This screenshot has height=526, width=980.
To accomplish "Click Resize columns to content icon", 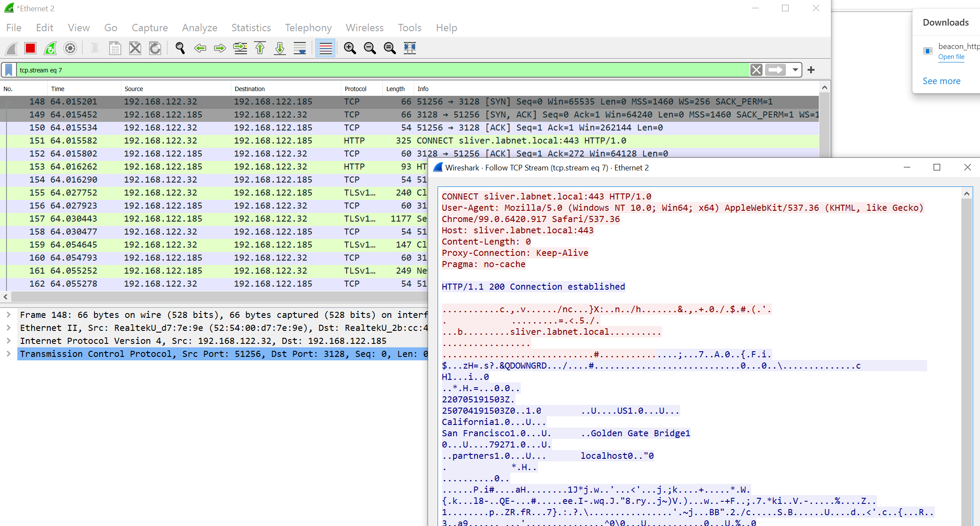I will (410, 48).
